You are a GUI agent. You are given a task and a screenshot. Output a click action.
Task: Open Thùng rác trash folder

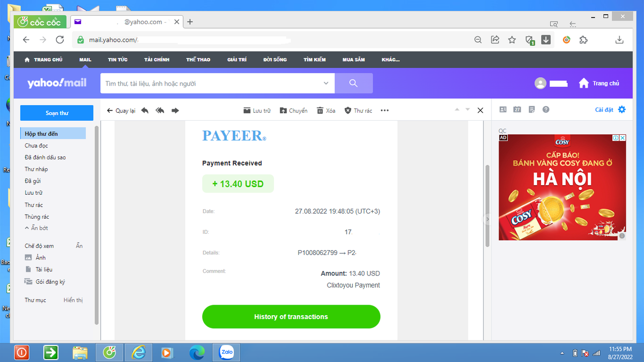click(x=37, y=217)
